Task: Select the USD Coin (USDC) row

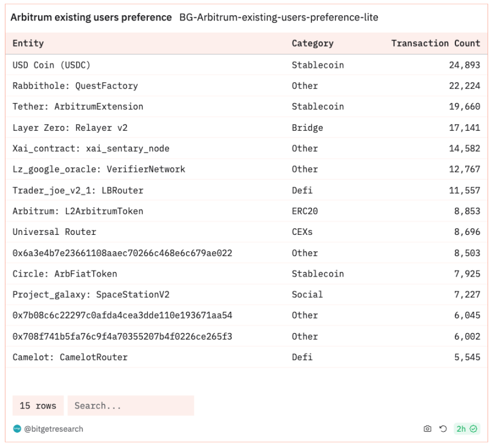Action: (x=247, y=65)
